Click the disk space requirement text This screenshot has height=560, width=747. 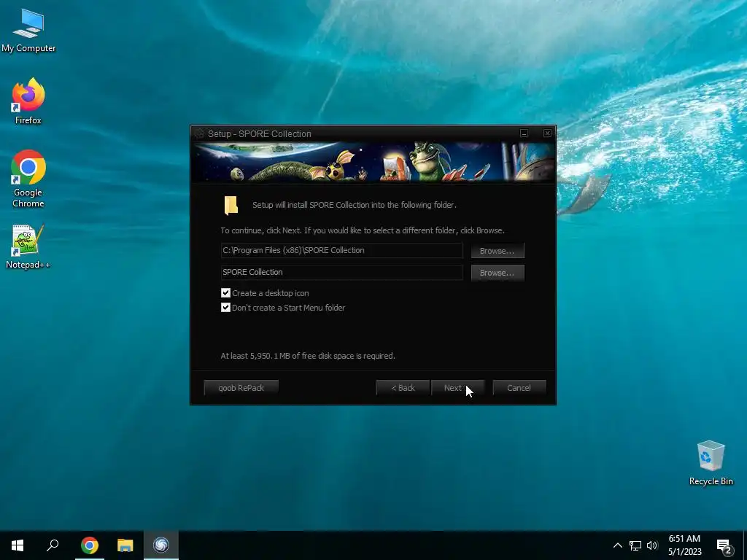click(308, 356)
